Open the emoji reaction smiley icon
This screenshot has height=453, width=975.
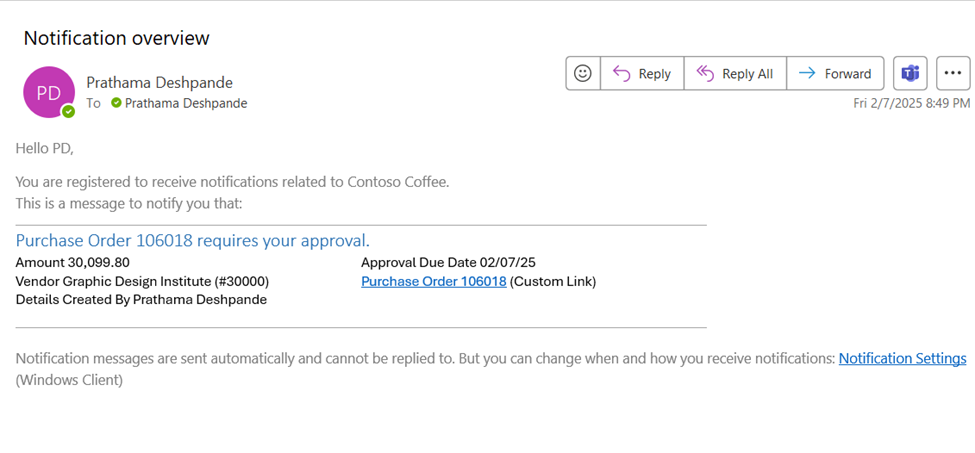click(x=583, y=73)
